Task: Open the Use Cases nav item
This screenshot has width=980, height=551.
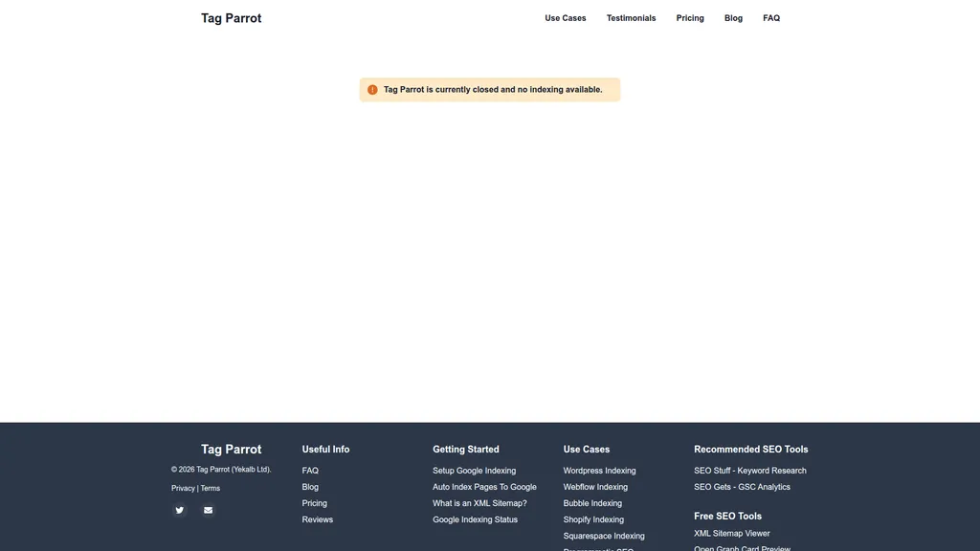Action: coord(565,18)
